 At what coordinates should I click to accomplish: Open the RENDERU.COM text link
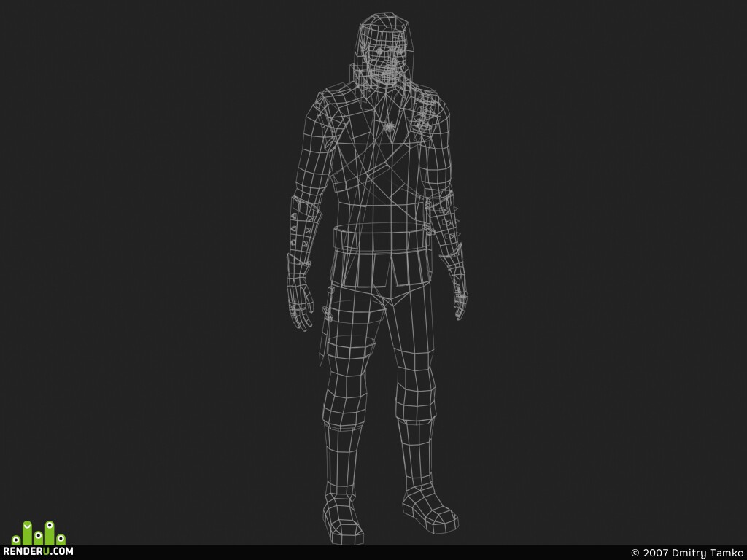coord(38,551)
